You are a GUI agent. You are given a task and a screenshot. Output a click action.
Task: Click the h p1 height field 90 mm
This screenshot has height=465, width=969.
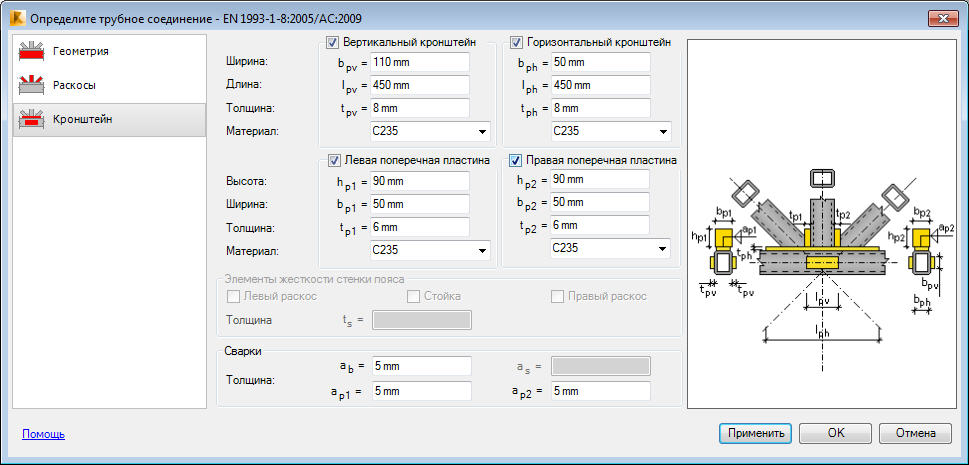tap(420, 181)
